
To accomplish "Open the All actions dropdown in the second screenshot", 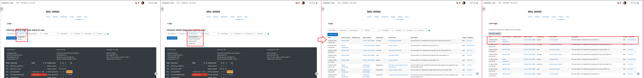I will click(x=239, y=34).
